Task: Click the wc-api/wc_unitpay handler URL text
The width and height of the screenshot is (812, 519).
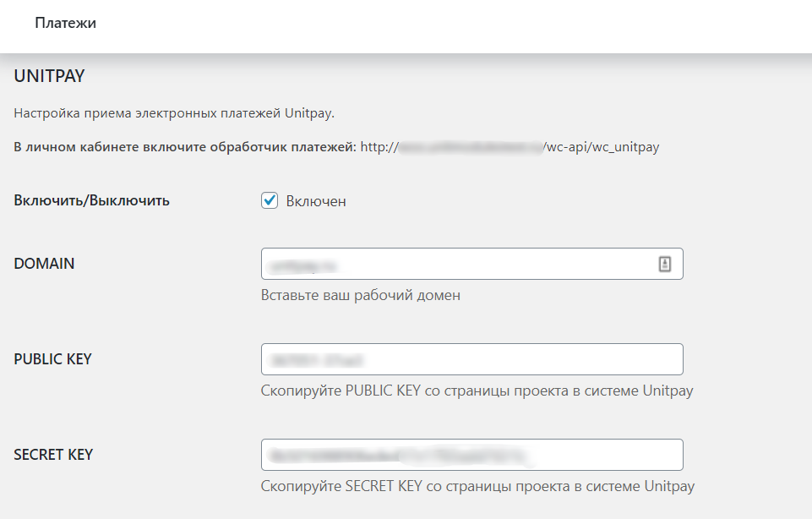Action: 510,146
